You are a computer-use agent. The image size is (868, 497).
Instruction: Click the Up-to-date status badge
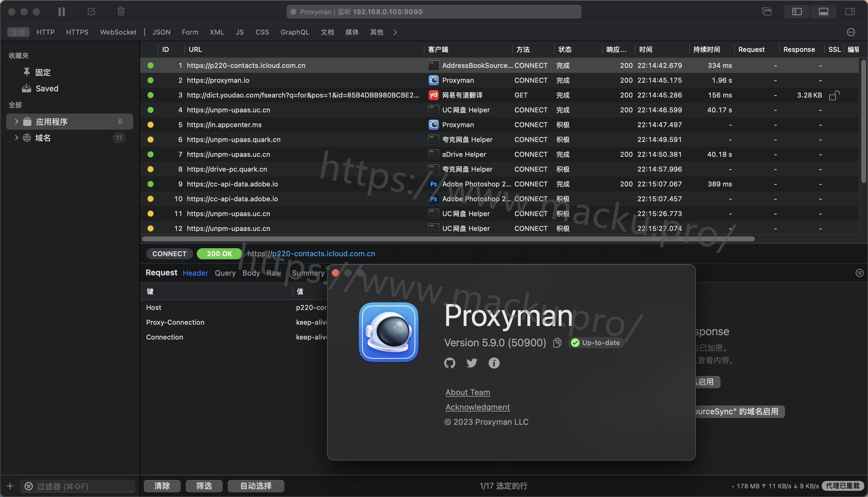596,342
